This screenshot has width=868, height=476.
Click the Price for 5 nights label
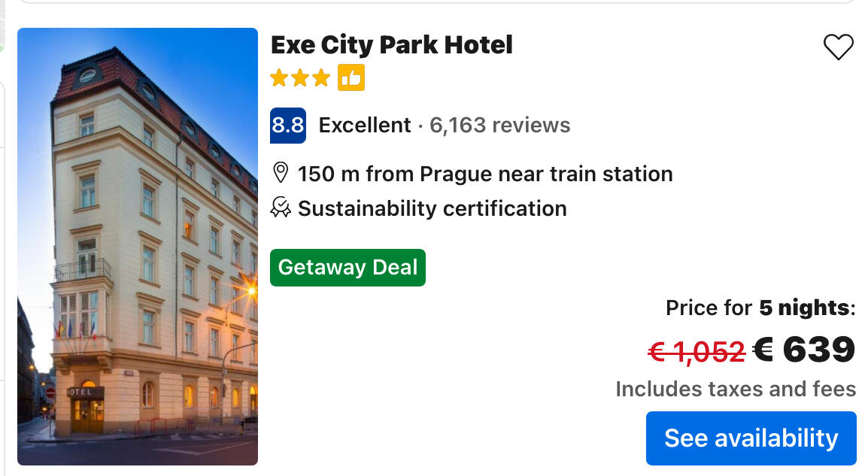pos(760,308)
